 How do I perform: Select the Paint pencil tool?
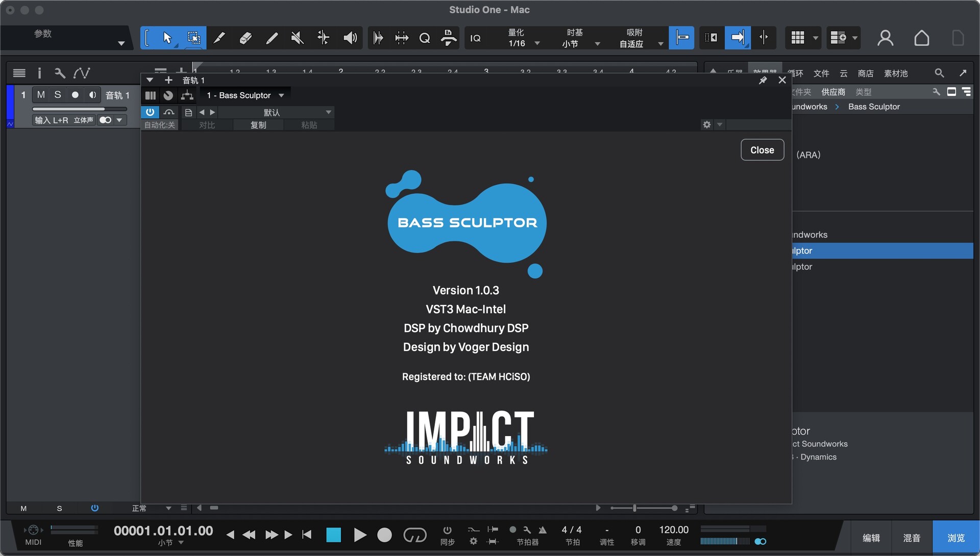(x=272, y=38)
